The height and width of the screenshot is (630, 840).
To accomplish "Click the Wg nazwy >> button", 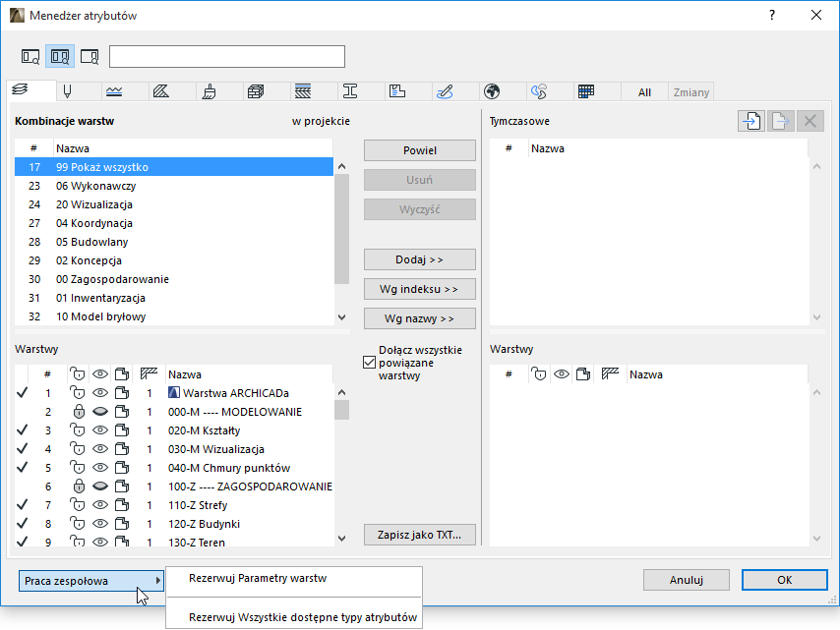I will point(419,318).
